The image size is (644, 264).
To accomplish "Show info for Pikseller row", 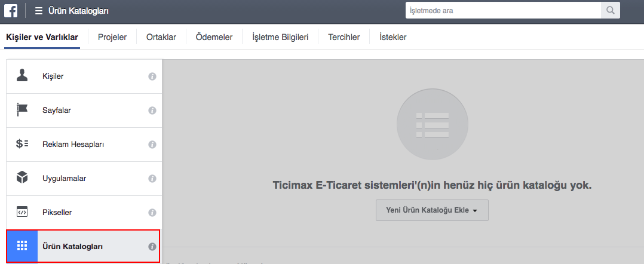I will pos(152,213).
